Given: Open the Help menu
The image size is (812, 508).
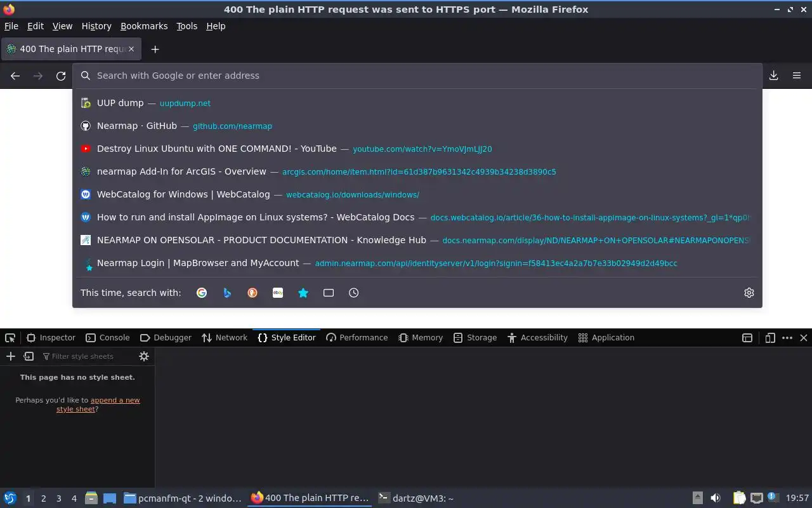Looking at the screenshot, I should tap(216, 26).
